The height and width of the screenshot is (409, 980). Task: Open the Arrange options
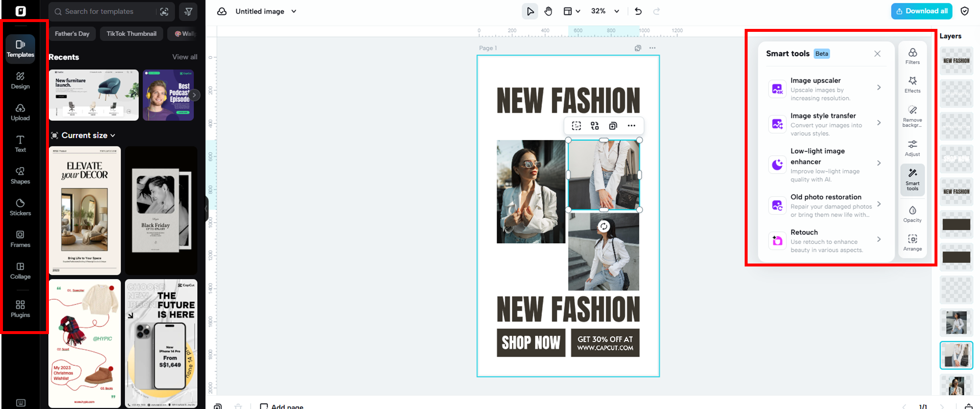(x=912, y=242)
